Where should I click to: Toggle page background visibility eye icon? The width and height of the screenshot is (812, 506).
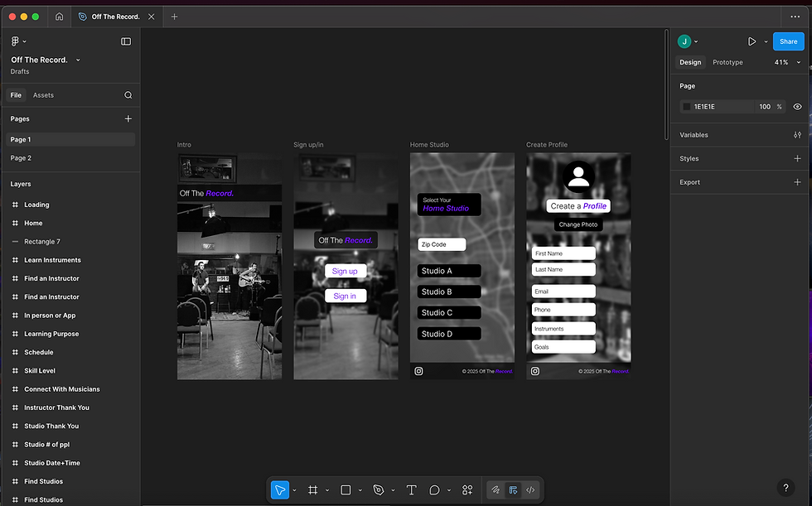[x=797, y=106]
